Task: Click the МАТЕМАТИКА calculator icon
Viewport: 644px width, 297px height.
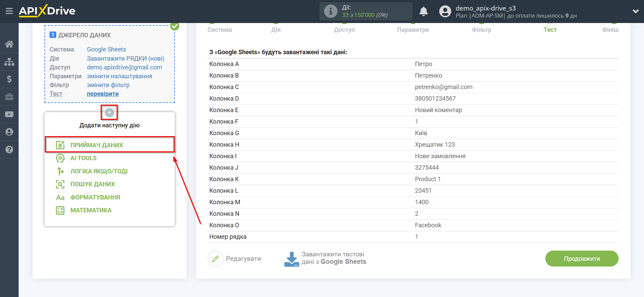Action: pyautogui.click(x=60, y=210)
